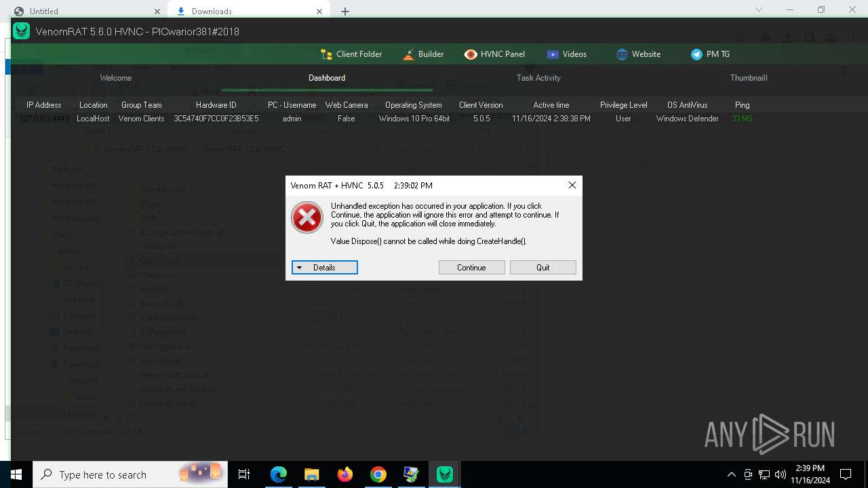Open the Website globe link

pyautogui.click(x=638, y=54)
